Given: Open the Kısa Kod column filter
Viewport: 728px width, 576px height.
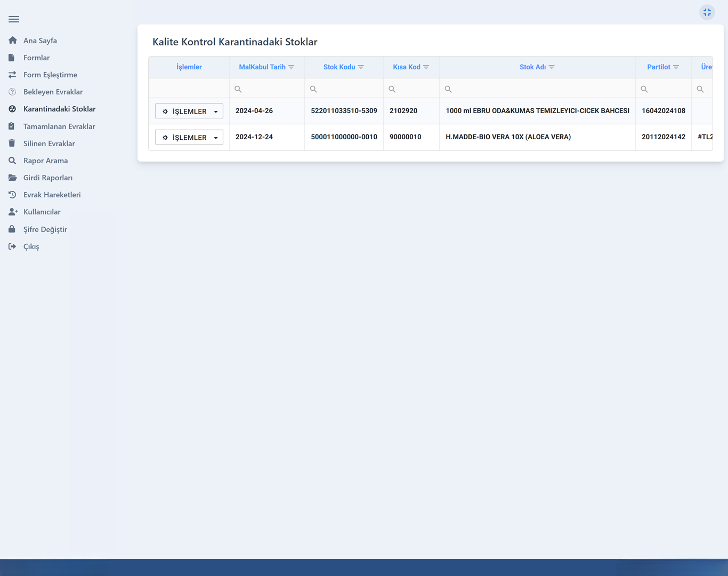Looking at the screenshot, I should [426, 67].
